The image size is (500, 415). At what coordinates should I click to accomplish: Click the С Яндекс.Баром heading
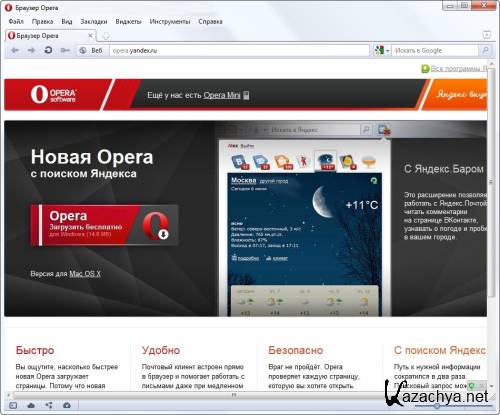444,169
